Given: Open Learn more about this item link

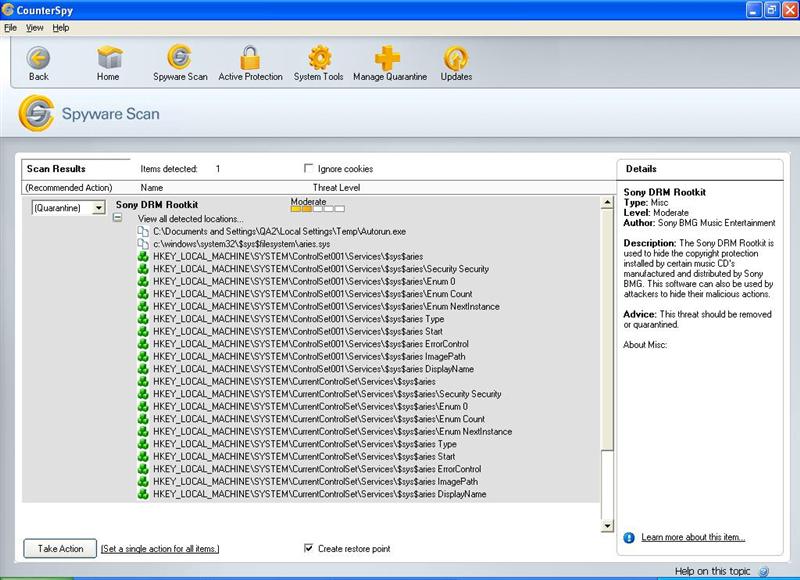Looking at the screenshot, I should 693,537.
